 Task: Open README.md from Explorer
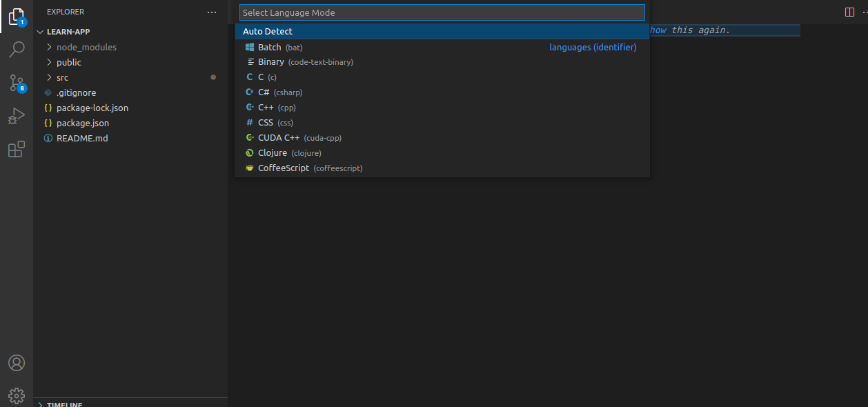point(82,138)
